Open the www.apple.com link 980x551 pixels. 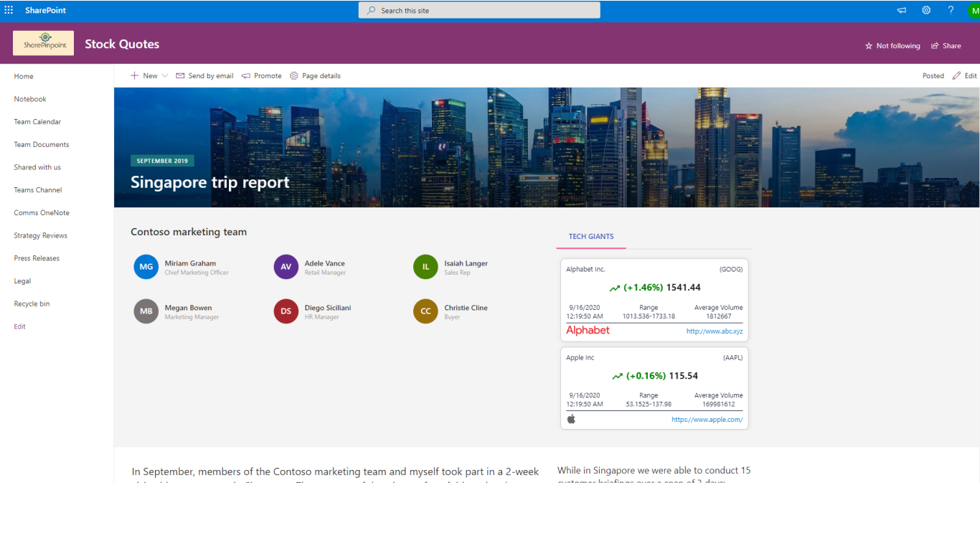point(707,420)
